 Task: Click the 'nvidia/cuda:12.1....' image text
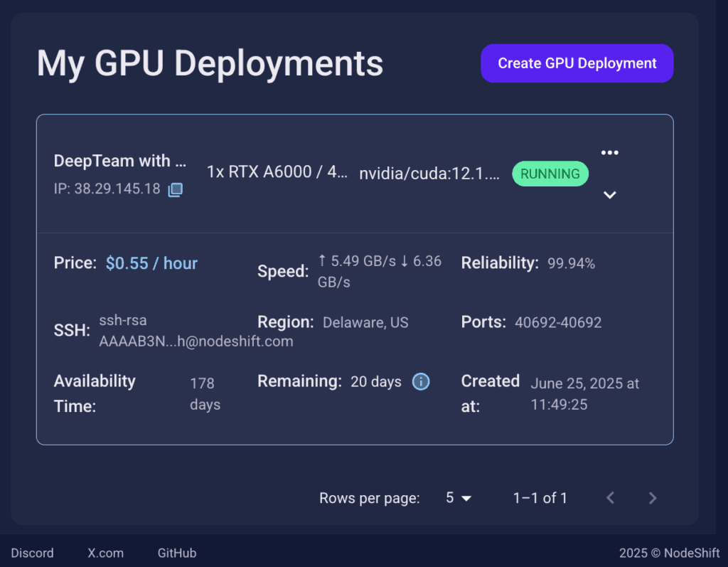(429, 174)
